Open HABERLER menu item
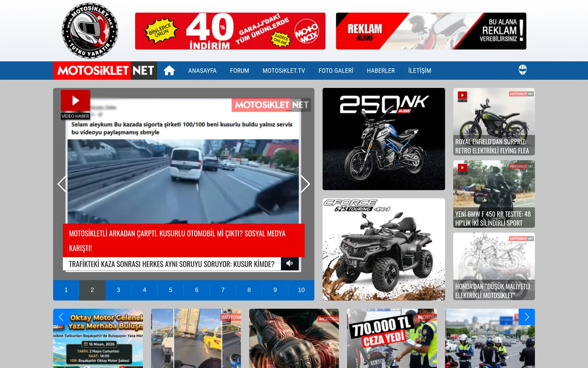This screenshot has height=368, width=588. click(381, 71)
